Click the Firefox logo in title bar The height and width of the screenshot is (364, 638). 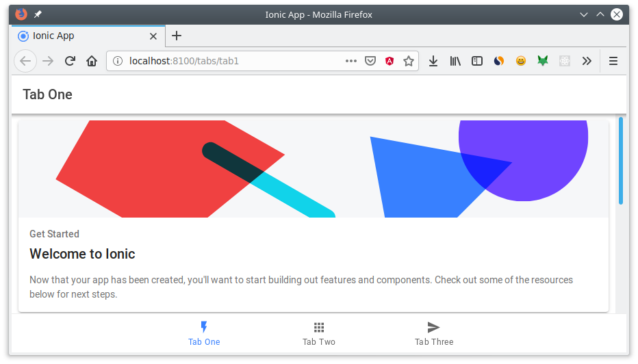point(21,14)
